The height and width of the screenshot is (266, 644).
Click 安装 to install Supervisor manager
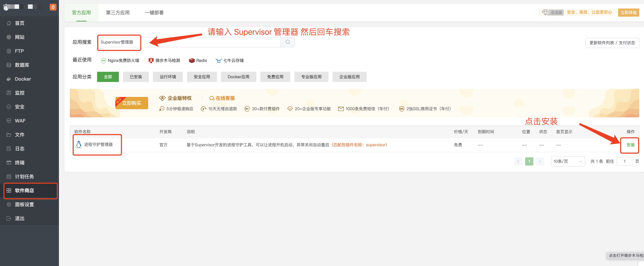pos(630,145)
